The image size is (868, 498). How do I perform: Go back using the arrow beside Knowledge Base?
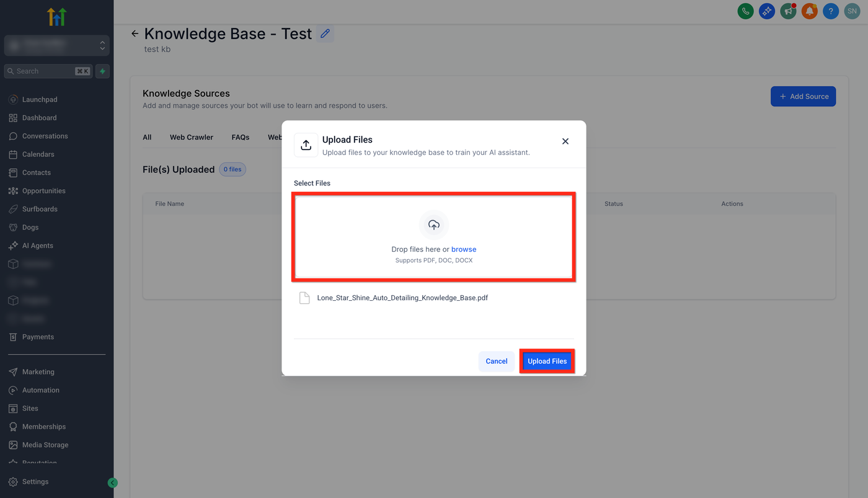[x=135, y=33]
